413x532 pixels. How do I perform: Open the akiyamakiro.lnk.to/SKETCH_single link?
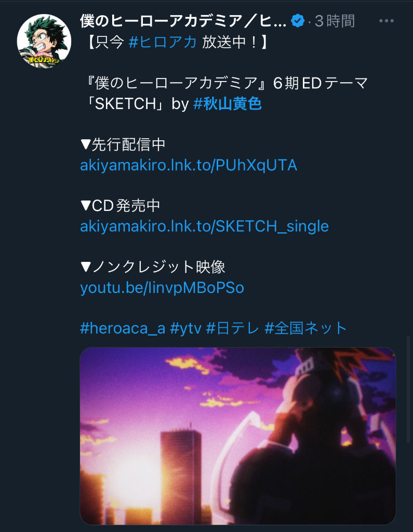tap(204, 227)
